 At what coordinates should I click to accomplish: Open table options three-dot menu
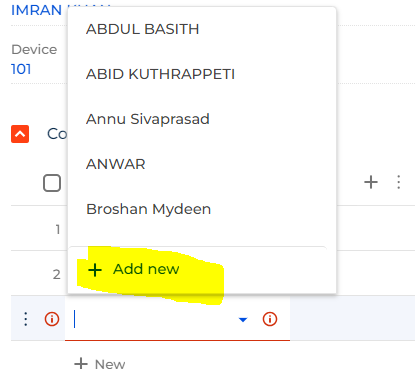click(399, 182)
